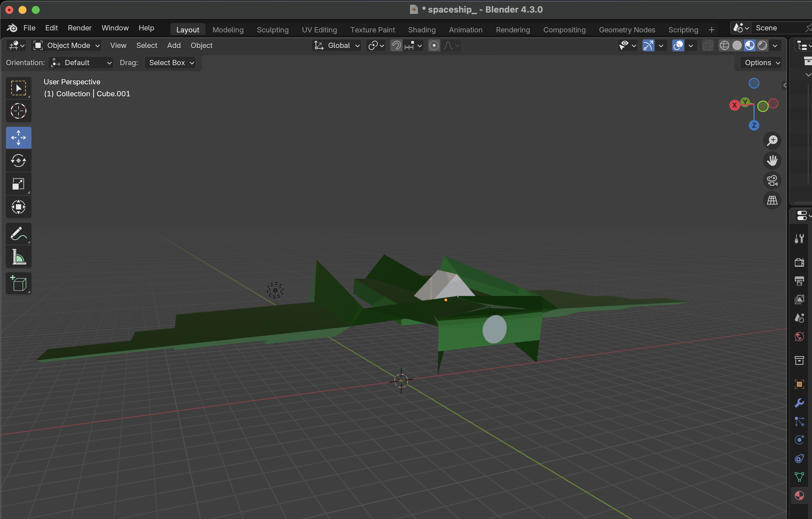
Task: Switch to Solid viewport shading
Action: tap(737, 45)
